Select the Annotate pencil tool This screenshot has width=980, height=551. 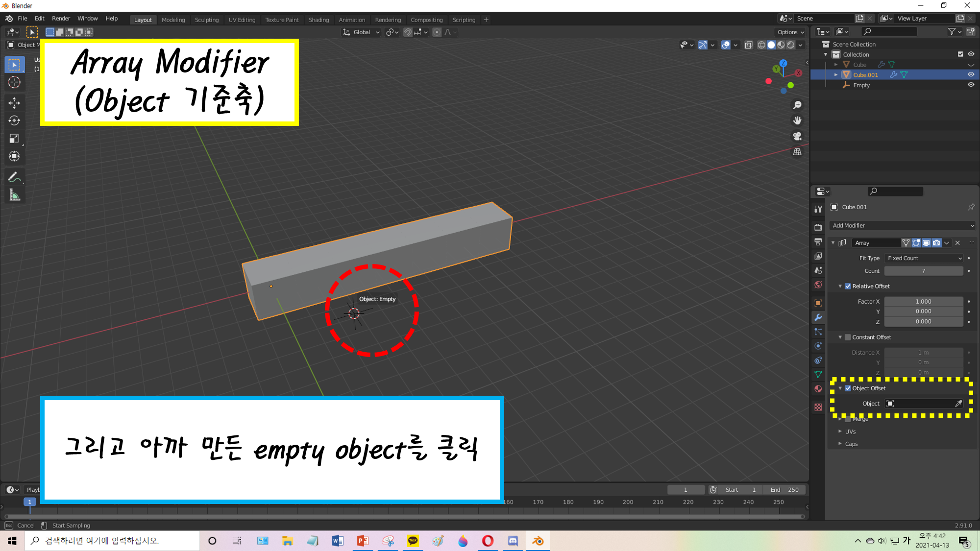[x=14, y=177]
